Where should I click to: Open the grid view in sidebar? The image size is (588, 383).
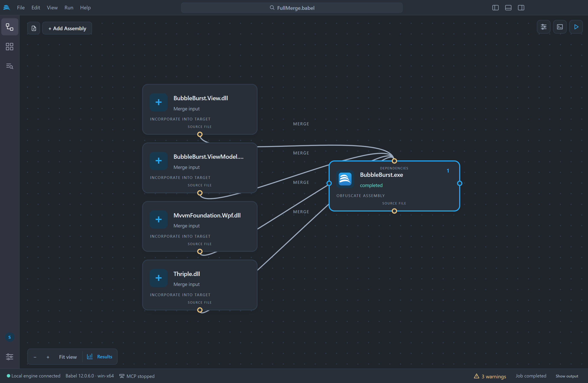(x=10, y=47)
